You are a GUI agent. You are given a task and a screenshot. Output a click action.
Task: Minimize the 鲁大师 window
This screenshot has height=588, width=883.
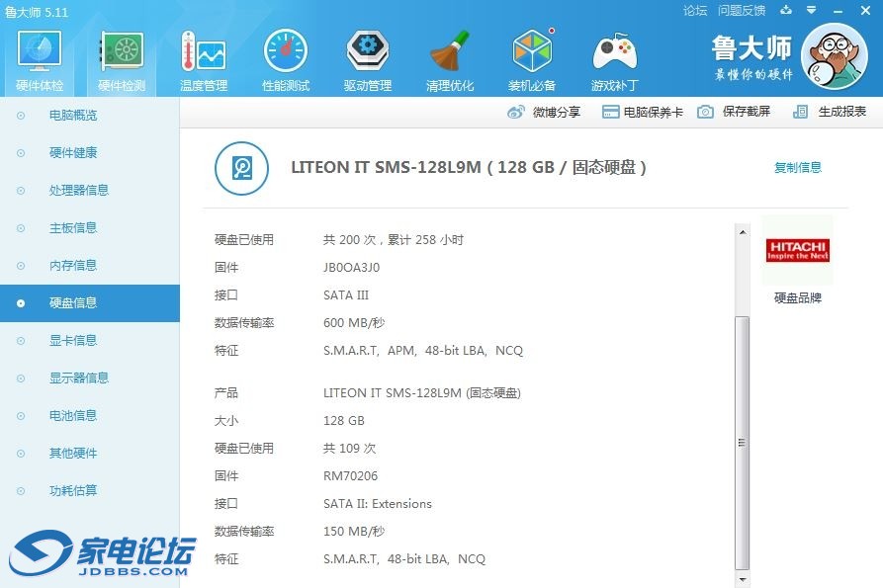pos(838,11)
